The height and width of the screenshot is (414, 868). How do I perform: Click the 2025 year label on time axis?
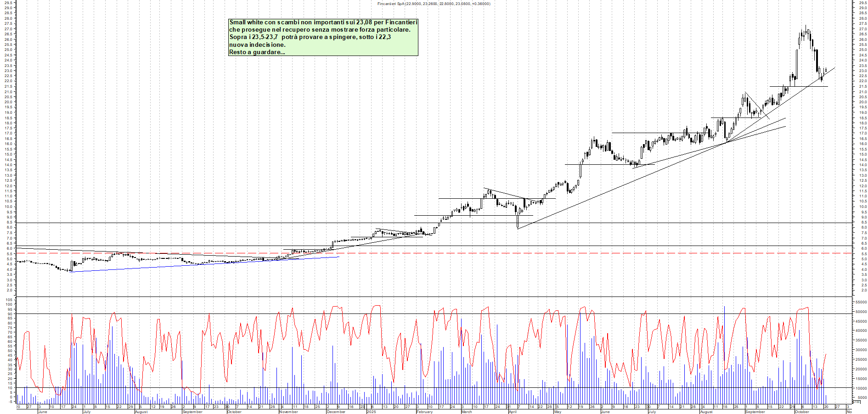tap(371, 412)
